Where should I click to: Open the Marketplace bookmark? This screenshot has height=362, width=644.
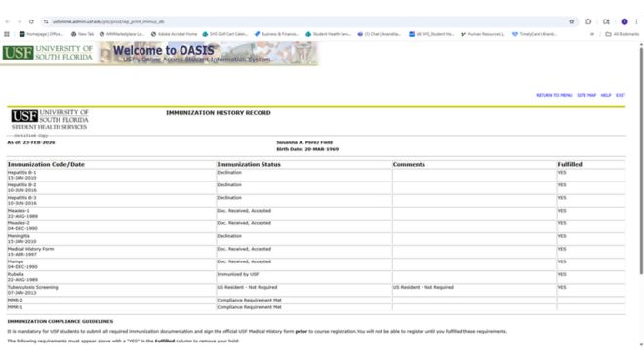122,34
